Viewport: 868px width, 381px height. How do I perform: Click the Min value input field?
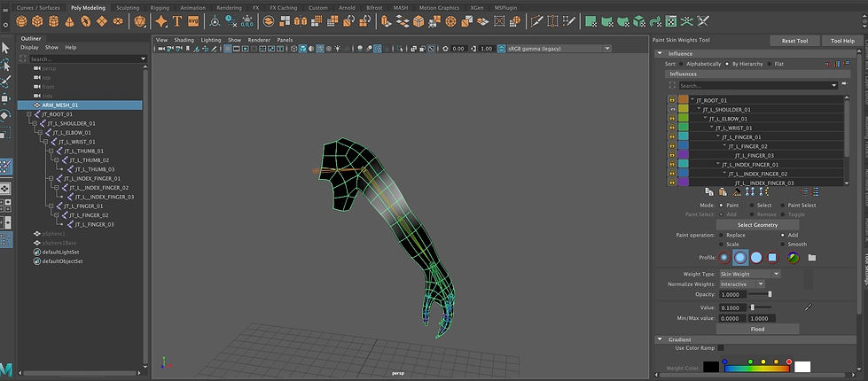[732, 318]
